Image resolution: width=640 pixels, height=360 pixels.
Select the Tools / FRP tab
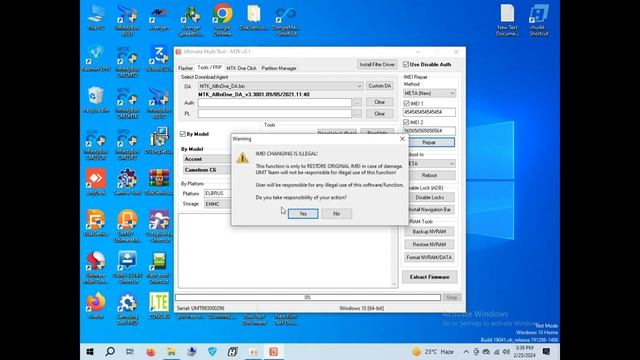tap(209, 67)
